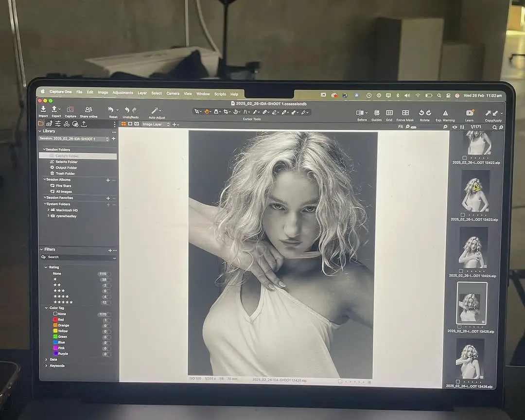Switch to multi-view grid viewer mode

coord(123,124)
